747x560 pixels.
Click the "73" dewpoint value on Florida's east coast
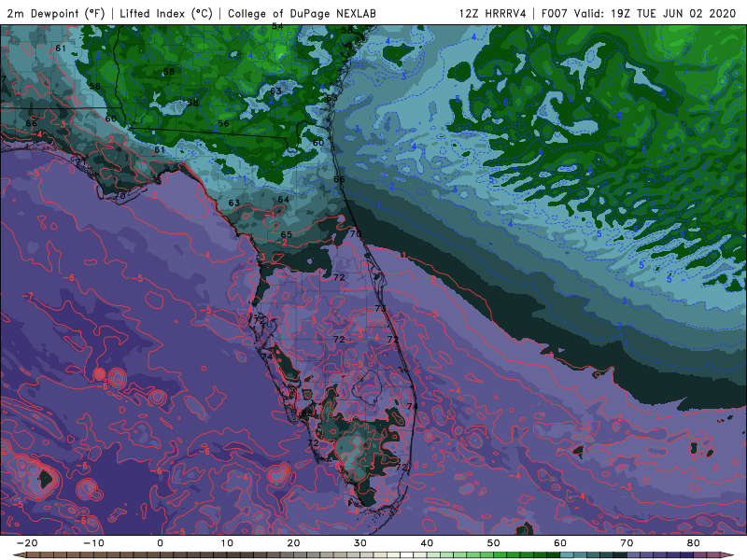tap(381, 309)
